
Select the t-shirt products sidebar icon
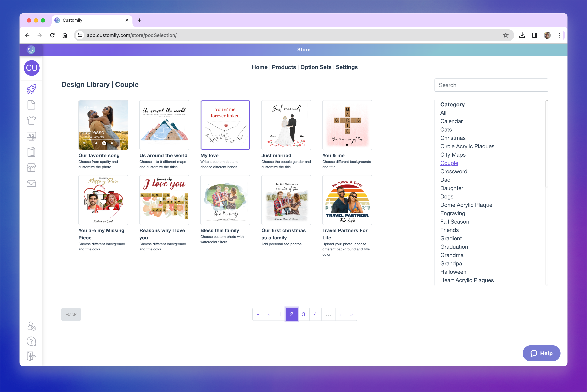click(31, 120)
